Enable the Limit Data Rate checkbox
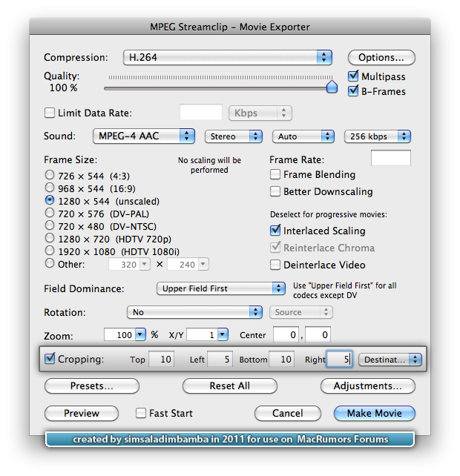The image size is (460, 476). (x=50, y=113)
